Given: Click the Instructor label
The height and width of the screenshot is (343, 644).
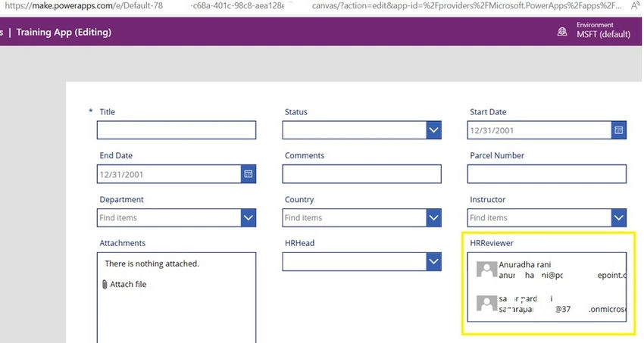Looking at the screenshot, I should coord(487,199).
